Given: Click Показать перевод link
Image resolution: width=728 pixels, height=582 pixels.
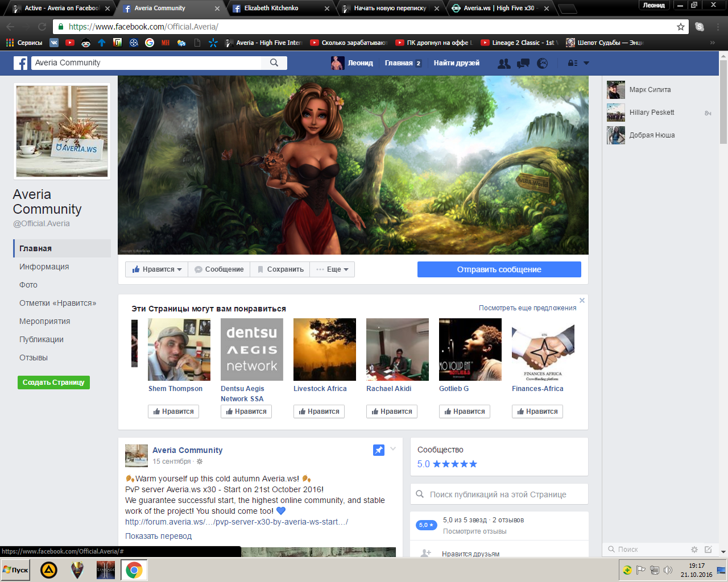Looking at the screenshot, I should click(158, 536).
